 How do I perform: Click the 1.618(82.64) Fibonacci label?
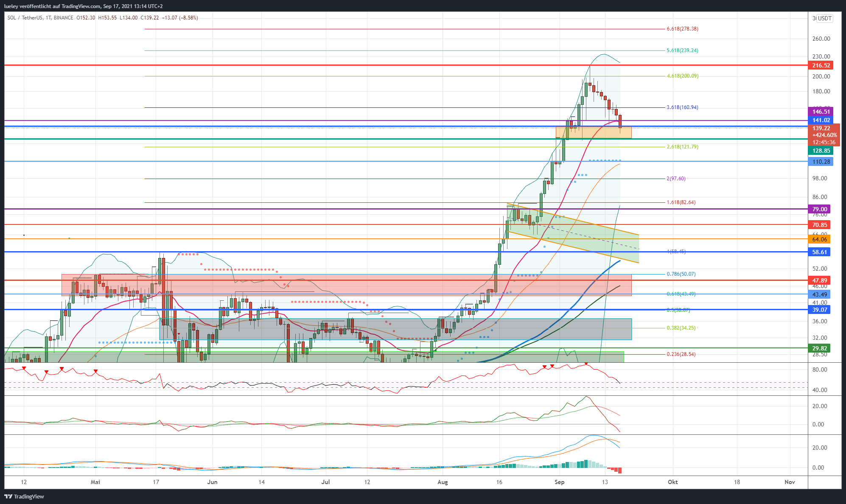681,202
